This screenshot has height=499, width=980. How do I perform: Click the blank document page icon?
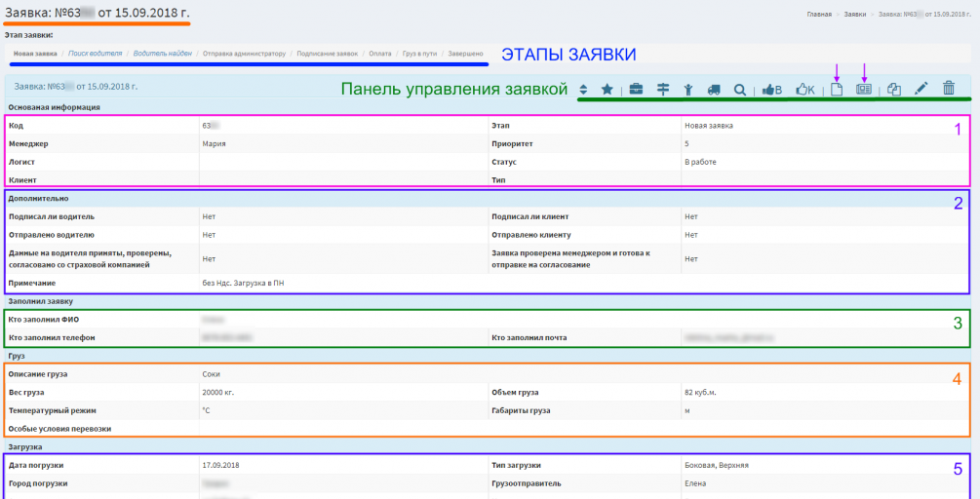837,90
